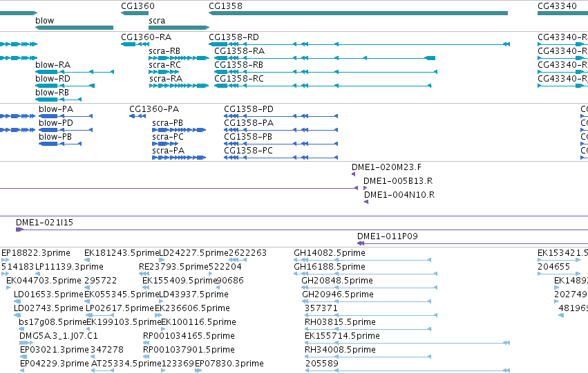Select EST LP11139.3prime
This screenshot has width=588, height=374.
point(37,274)
